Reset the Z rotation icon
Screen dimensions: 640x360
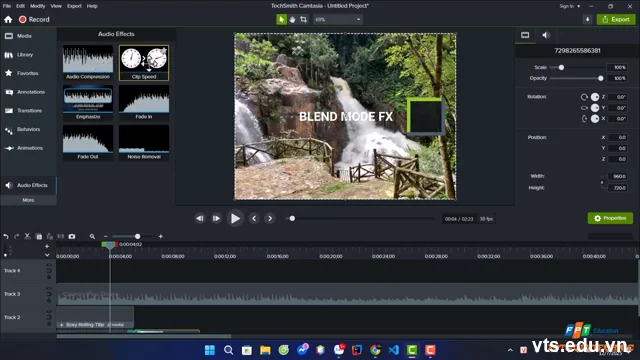pos(584,97)
